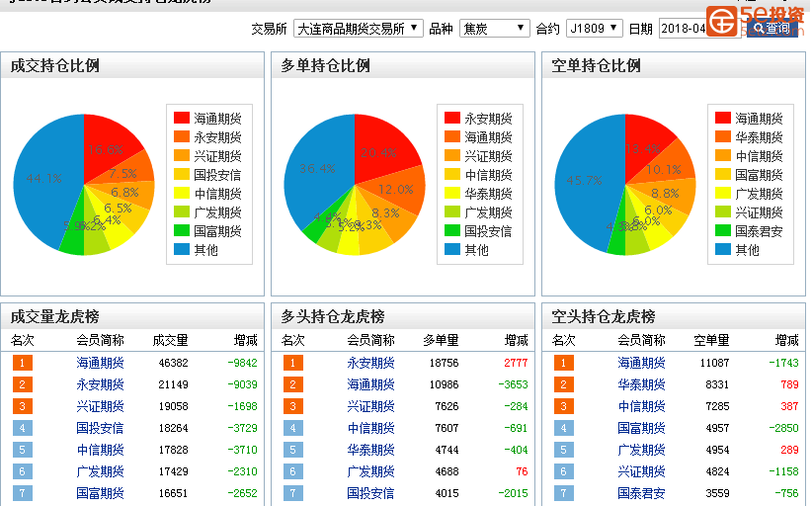The width and height of the screenshot is (812, 506).
Task: Open 广发期货 link in 成交量龙虎榜
Action: 100,471
